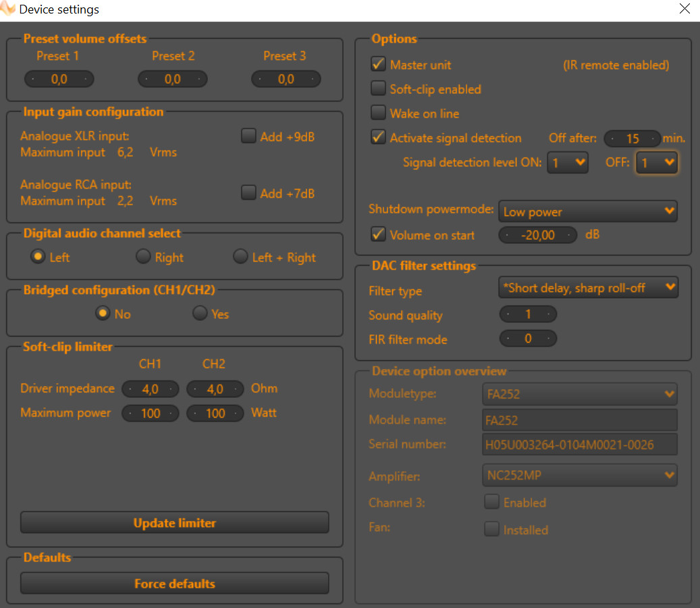Enable the Soft-clip enabled option
This screenshot has height=608, width=700.
click(x=378, y=88)
